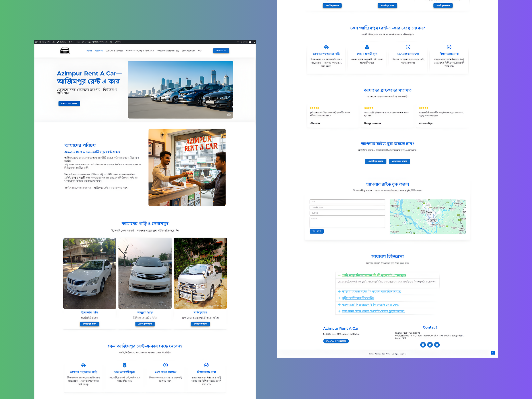Click the Azimpur car logo in header

65,51
